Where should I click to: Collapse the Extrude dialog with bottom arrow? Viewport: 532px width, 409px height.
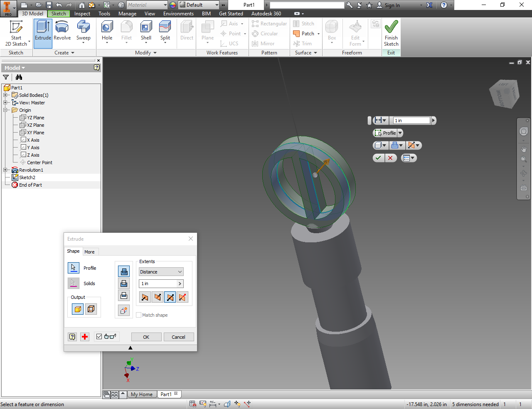click(x=130, y=348)
